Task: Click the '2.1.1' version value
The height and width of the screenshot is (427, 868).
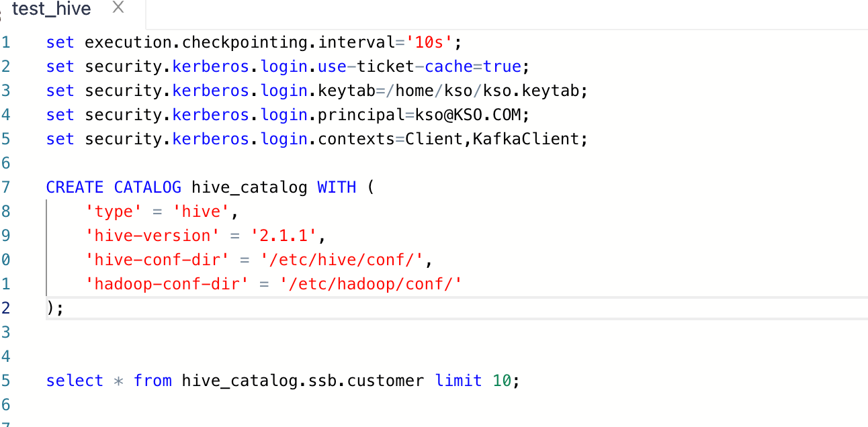Action: (284, 236)
